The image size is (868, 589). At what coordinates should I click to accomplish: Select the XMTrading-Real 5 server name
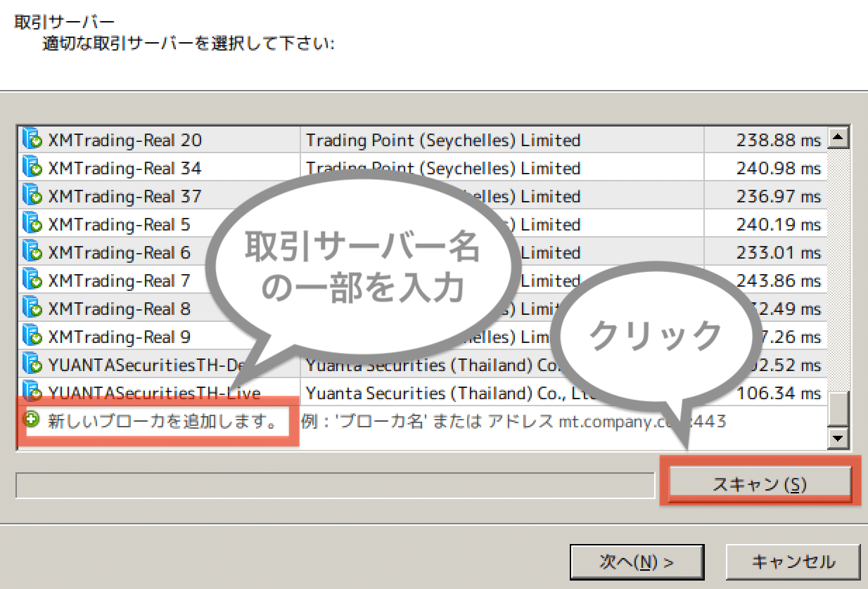pos(119,224)
